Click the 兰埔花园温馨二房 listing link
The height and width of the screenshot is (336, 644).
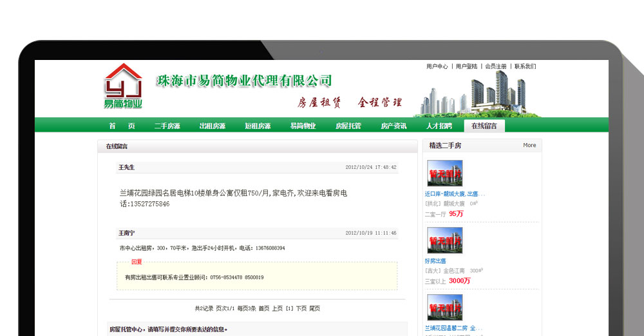[453, 328]
